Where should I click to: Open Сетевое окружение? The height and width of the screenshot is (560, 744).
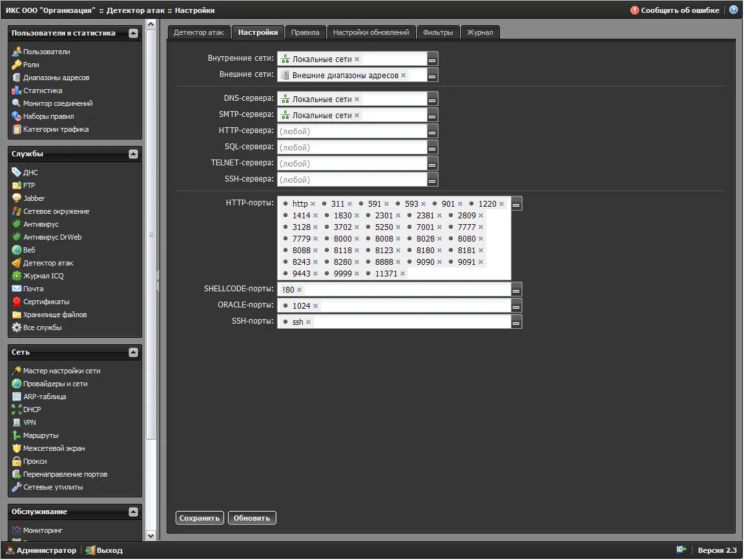[x=51, y=211]
